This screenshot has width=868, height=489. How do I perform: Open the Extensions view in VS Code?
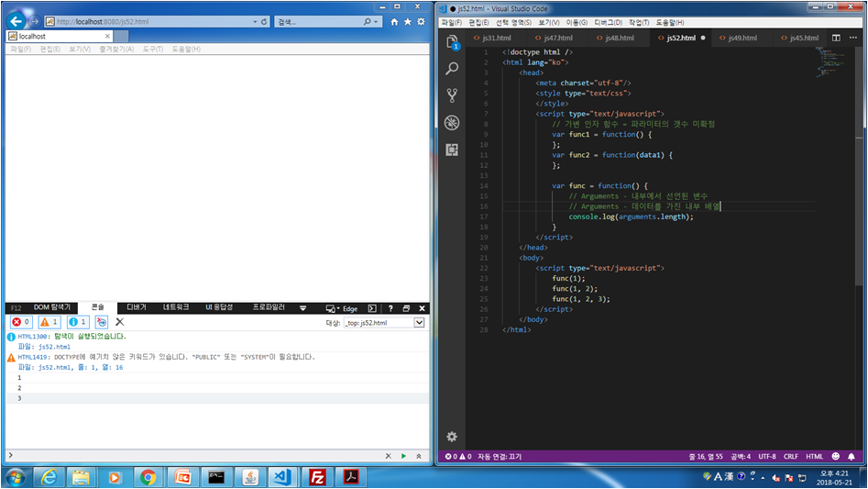point(452,150)
